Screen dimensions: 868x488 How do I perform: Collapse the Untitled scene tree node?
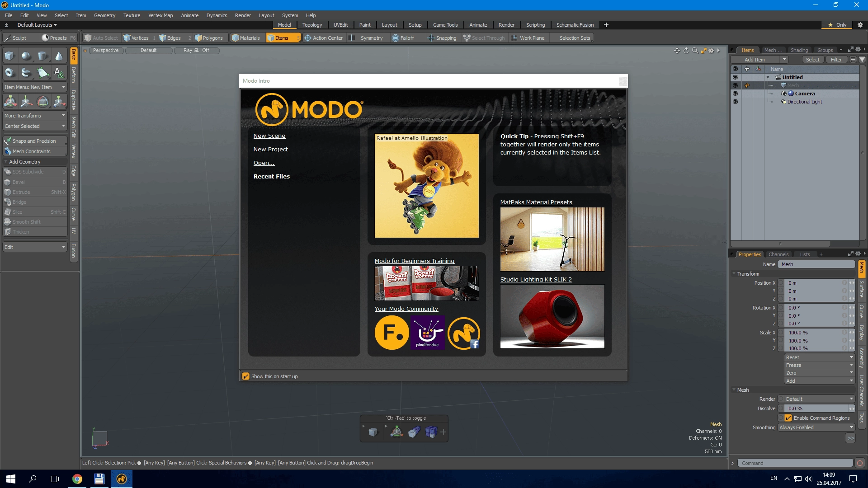tap(768, 78)
